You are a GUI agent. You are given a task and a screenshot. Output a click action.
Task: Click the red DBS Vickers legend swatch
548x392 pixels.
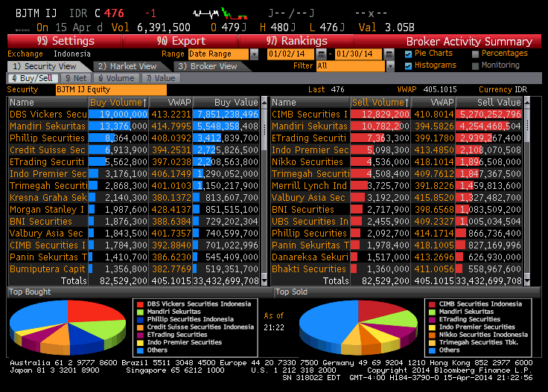pyautogui.click(x=139, y=304)
